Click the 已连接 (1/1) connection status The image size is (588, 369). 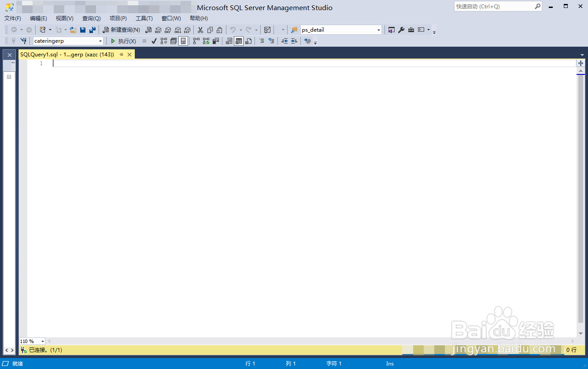pyautogui.click(x=41, y=350)
